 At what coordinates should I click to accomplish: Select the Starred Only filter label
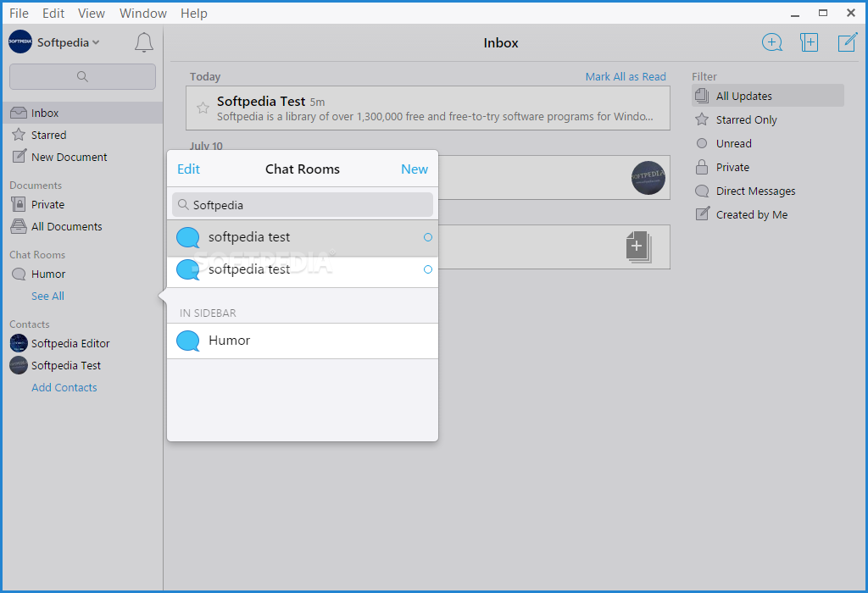click(x=746, y=120)
